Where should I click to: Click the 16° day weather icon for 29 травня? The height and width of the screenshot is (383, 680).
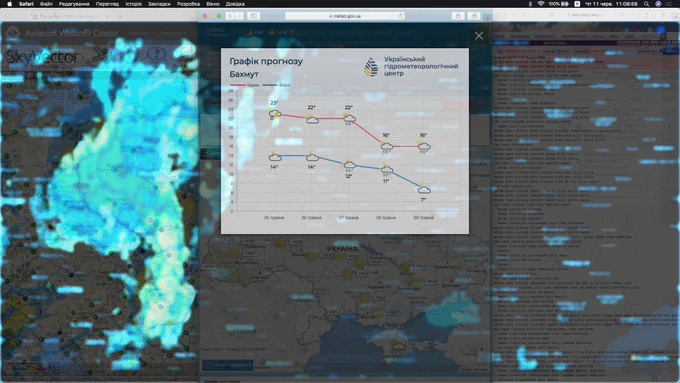coord(424,147)
